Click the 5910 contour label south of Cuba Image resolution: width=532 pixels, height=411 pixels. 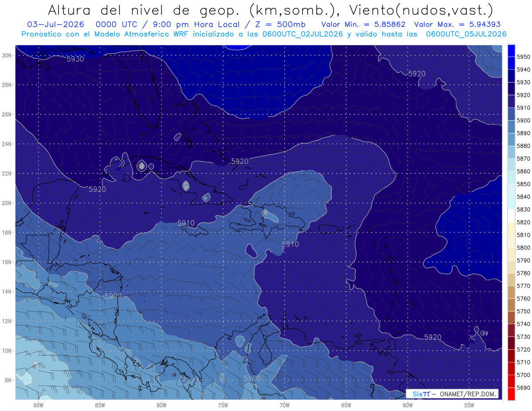186,223
